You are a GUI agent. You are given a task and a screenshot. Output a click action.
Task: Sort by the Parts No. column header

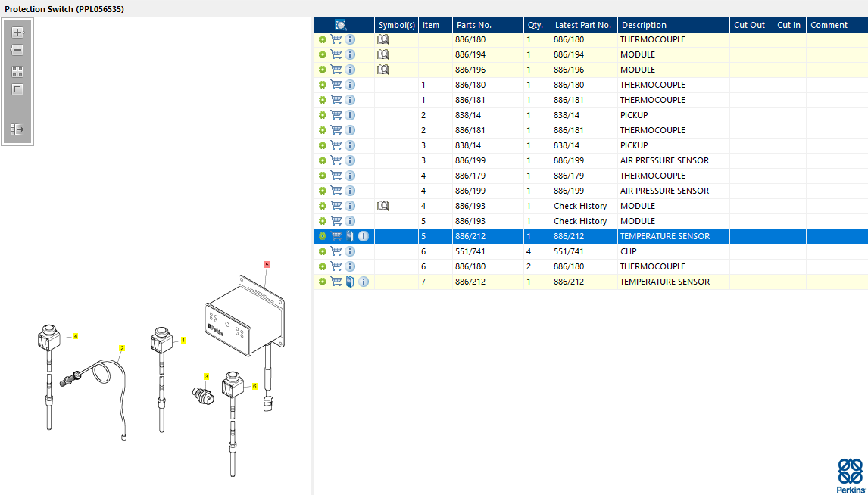[x=473, y=25]
